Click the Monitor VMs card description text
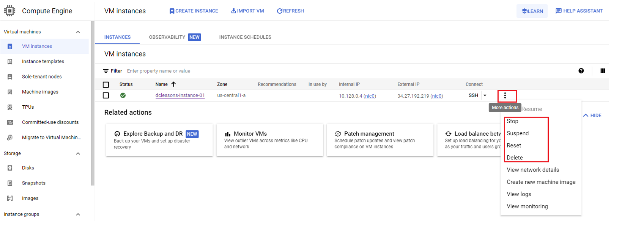This screenshot has height=247, width=644. point(266,144)
